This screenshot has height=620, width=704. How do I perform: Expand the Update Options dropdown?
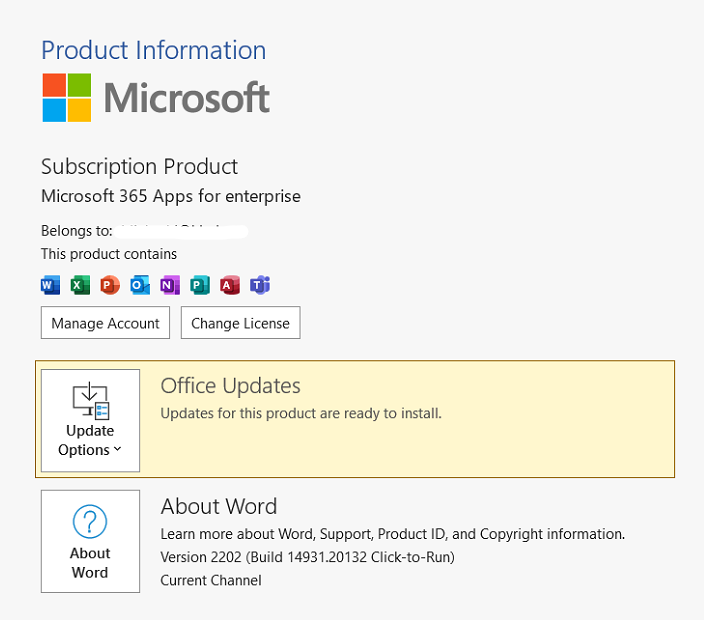coord(90,421)
